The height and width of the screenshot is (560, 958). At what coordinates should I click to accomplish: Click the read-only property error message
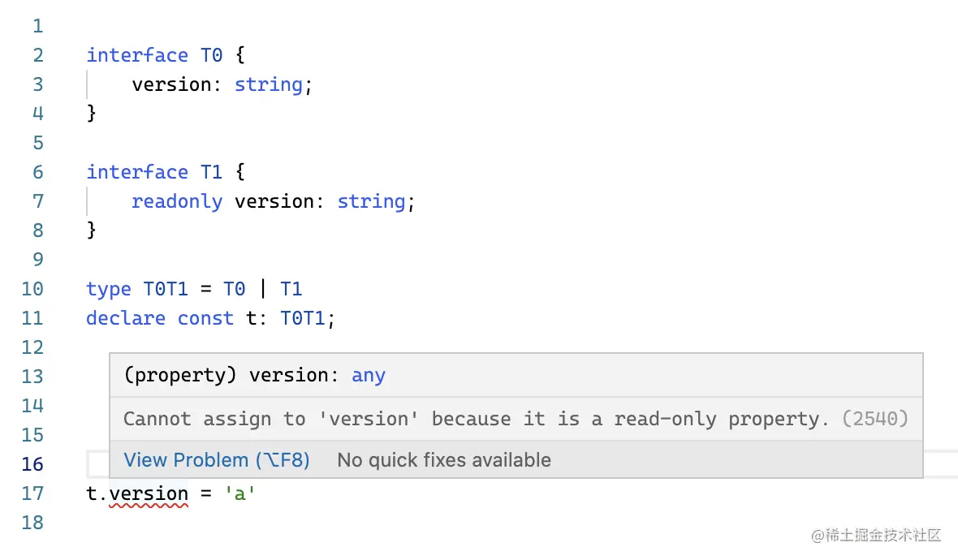pos(476,419)
